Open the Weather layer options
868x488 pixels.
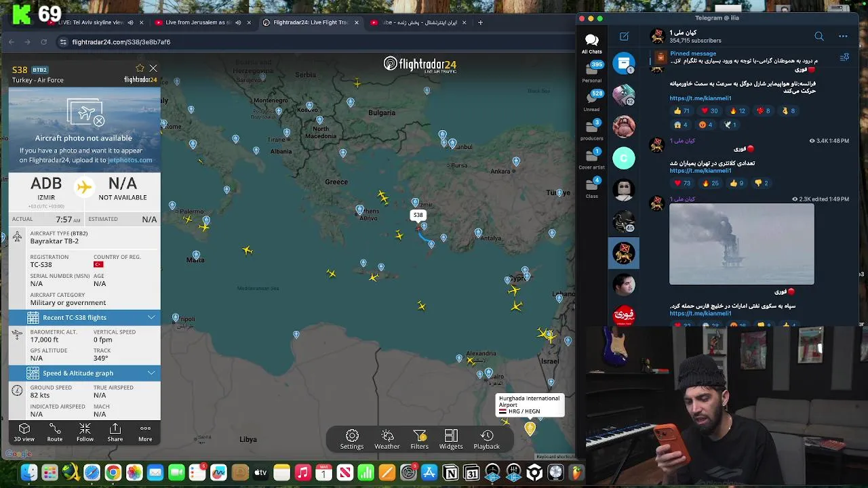[387, 439]
